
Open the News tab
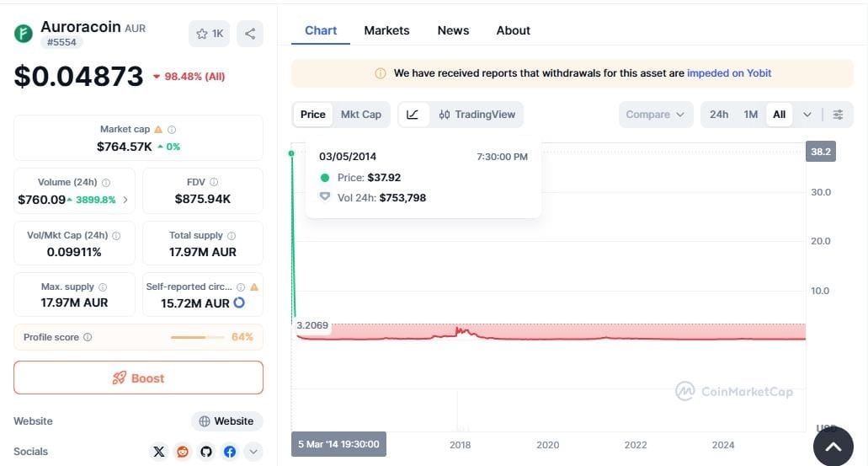click(453, 30)
